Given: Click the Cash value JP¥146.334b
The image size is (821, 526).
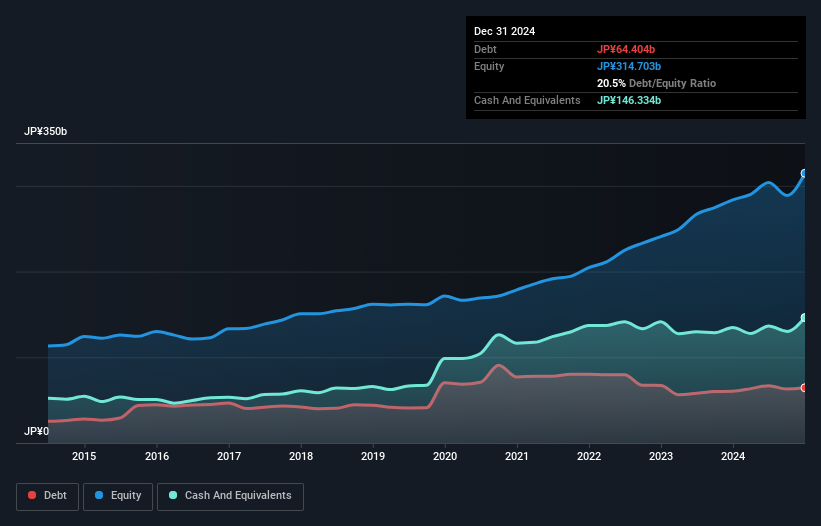Looking at the screenshot, I should tap(629, 100).
